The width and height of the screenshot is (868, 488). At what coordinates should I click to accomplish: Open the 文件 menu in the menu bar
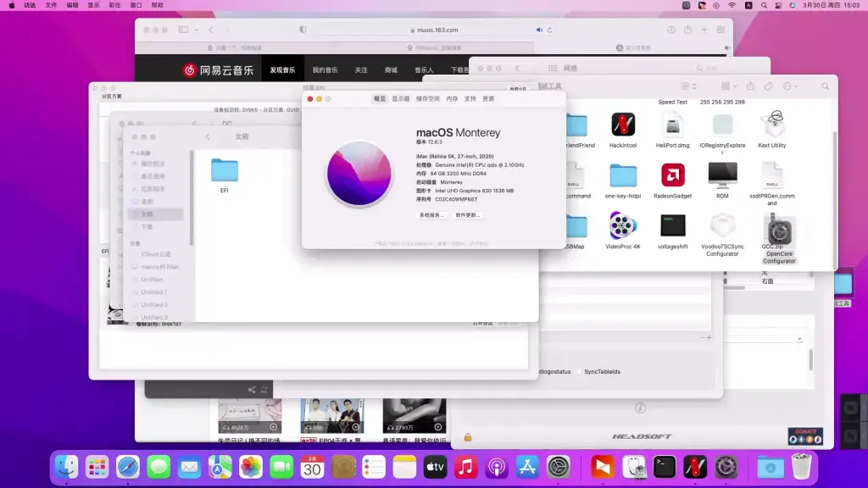point(51,5)
